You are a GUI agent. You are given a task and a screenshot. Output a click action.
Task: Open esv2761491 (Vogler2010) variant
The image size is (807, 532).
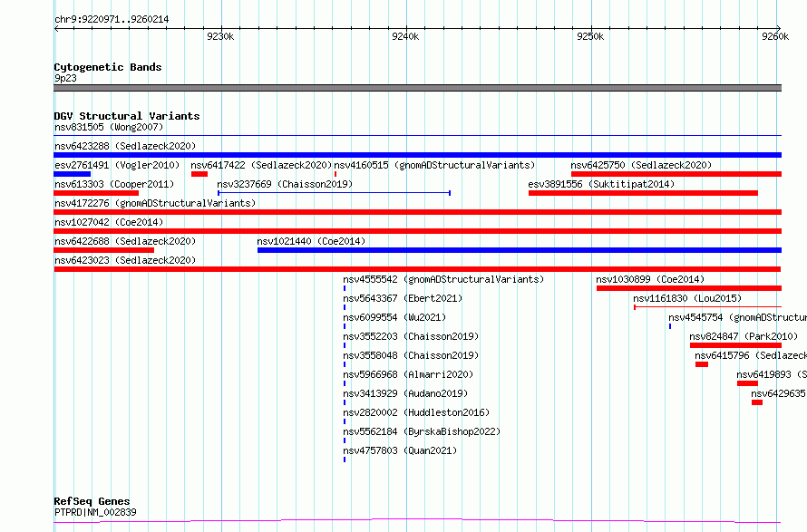pos(117,165)
